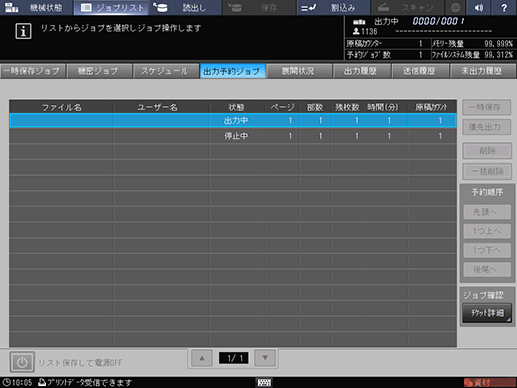
Task: Click the user 1136 indicator
Action: pos(365,32)
